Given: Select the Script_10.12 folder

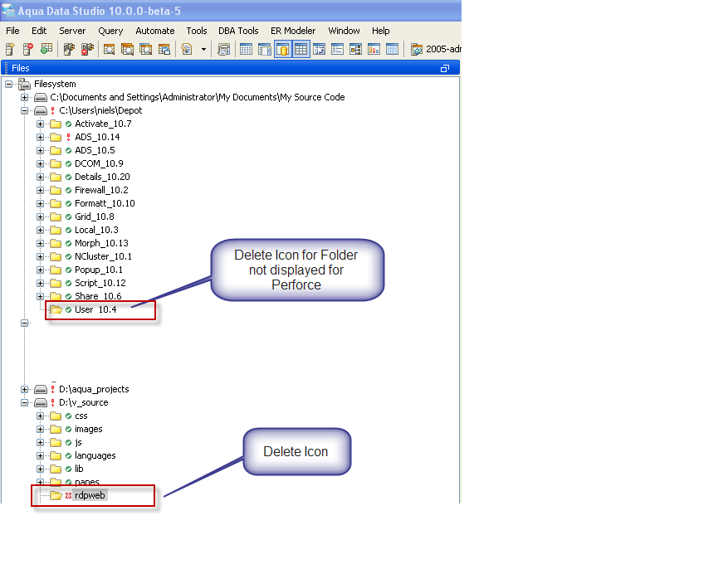Looking at the screenshot, I should click(x=100, y=283).
